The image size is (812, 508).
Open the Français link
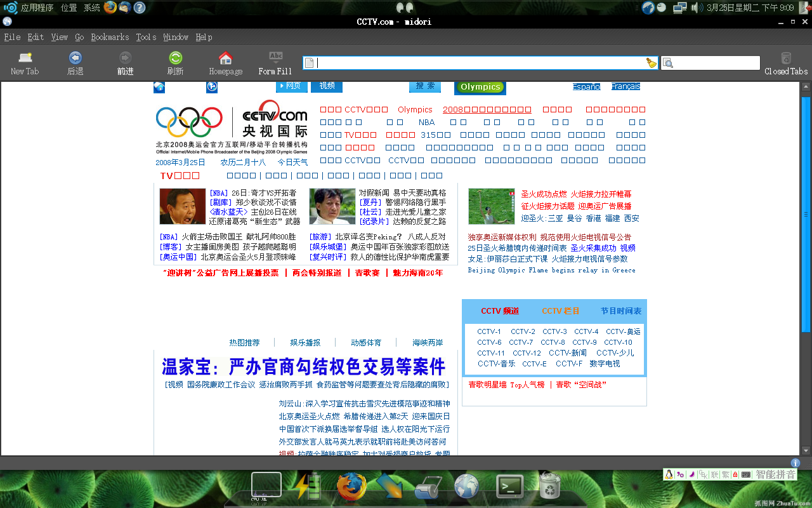click(x=625, y=86)
